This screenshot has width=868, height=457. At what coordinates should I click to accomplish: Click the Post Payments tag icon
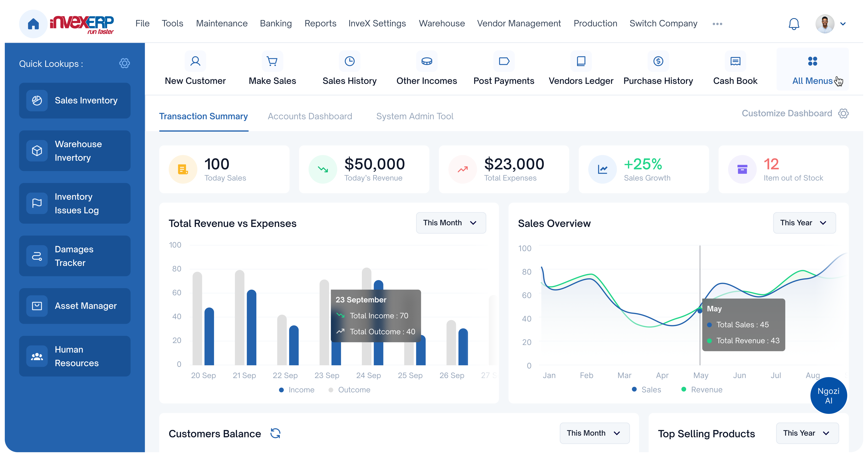point(504,61)
